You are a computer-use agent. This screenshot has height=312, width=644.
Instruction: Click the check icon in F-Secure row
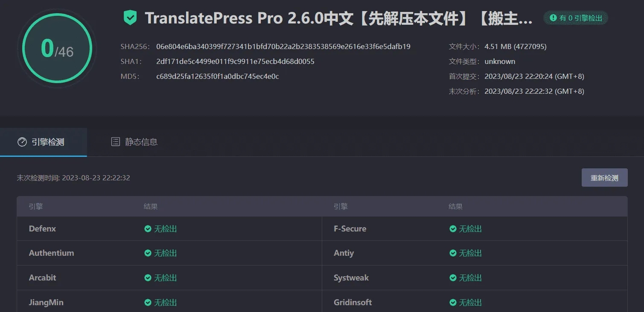pyautogui.click(x=453, y=229)
